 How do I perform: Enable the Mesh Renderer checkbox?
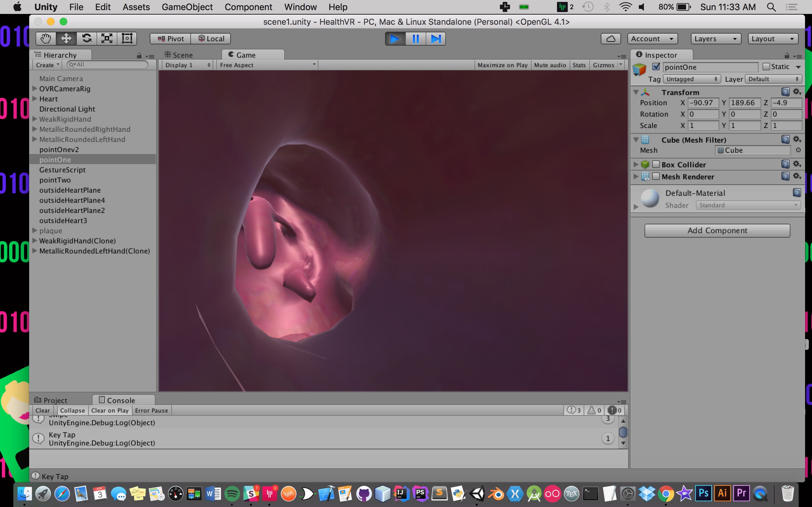[x=656, y=176]
